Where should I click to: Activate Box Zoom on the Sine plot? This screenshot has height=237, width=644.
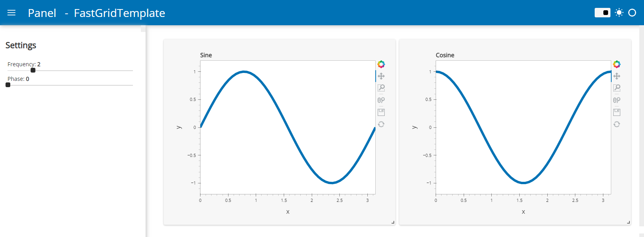click(381, 88)
